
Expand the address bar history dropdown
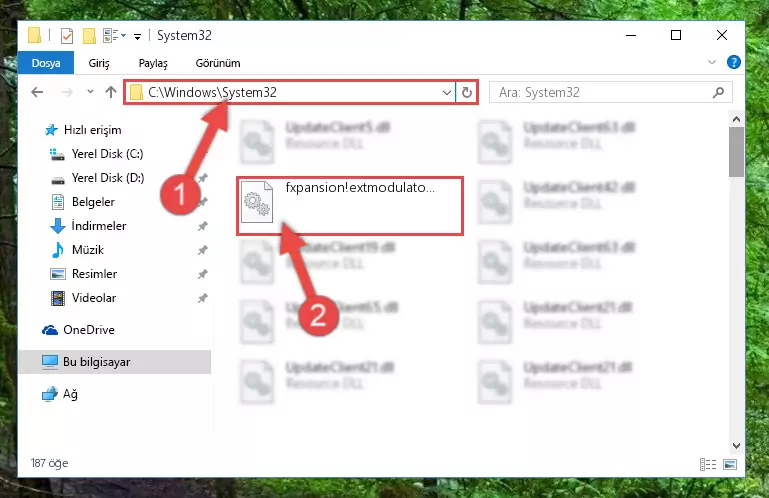[x=446, y=92]
